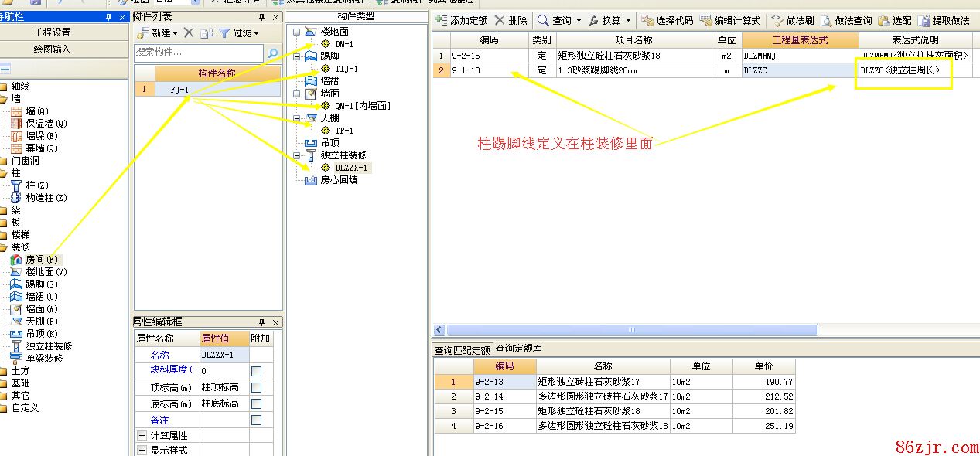This screenshot has height=456, width=980.
Task: Click the 添加定额 (add quota) toolbar icon
Action: point(442,21)
